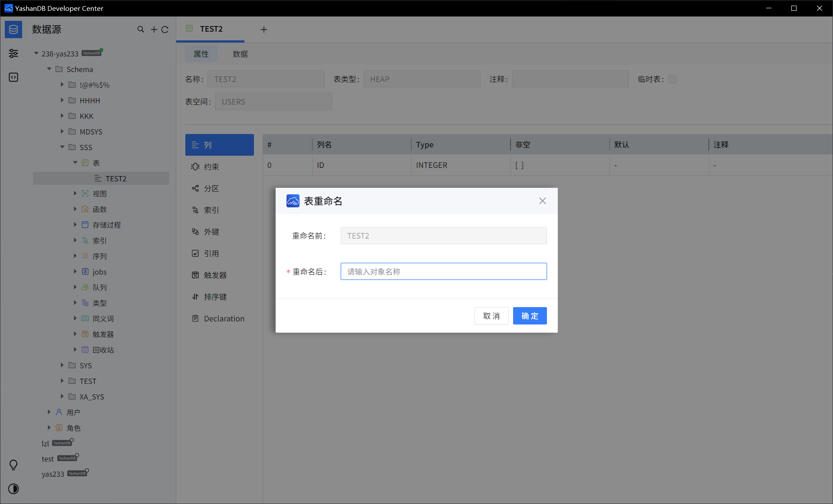
Task: Select the TEST schema folder
Action: (x=88, y=381)
